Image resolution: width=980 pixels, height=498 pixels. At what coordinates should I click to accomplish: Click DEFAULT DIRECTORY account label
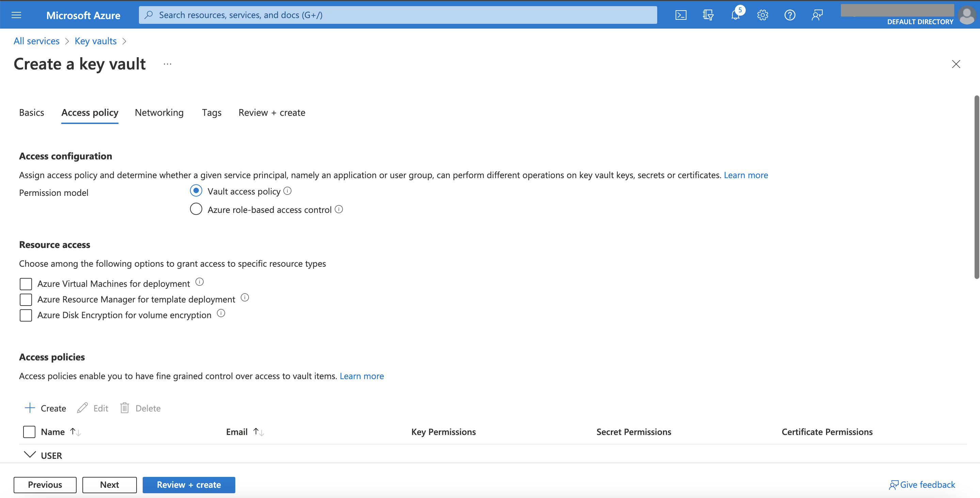(920, 22)
